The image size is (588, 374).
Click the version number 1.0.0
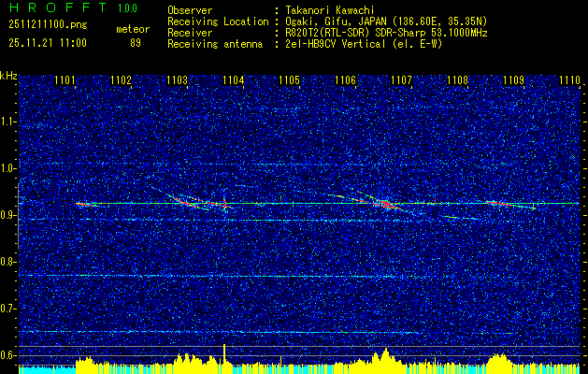pyautogui.click(x=127, y=7)
